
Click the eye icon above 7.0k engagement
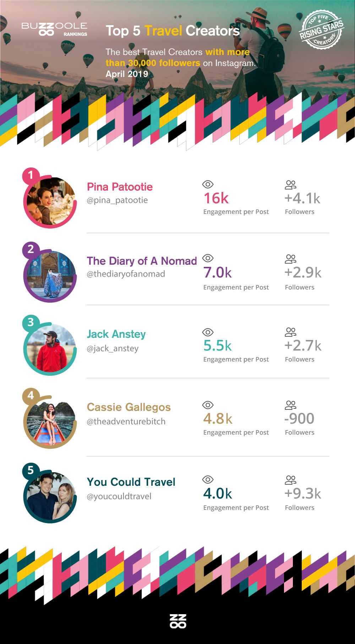[208, 258]
